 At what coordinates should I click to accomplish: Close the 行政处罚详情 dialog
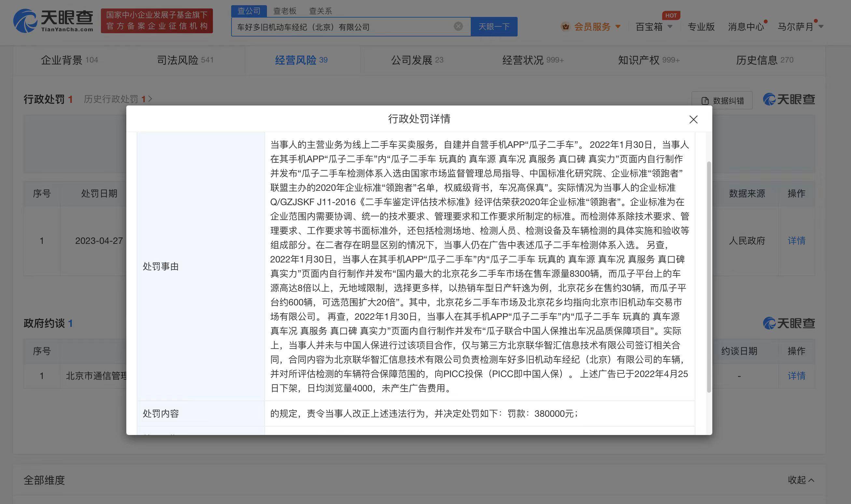(693, 119)
